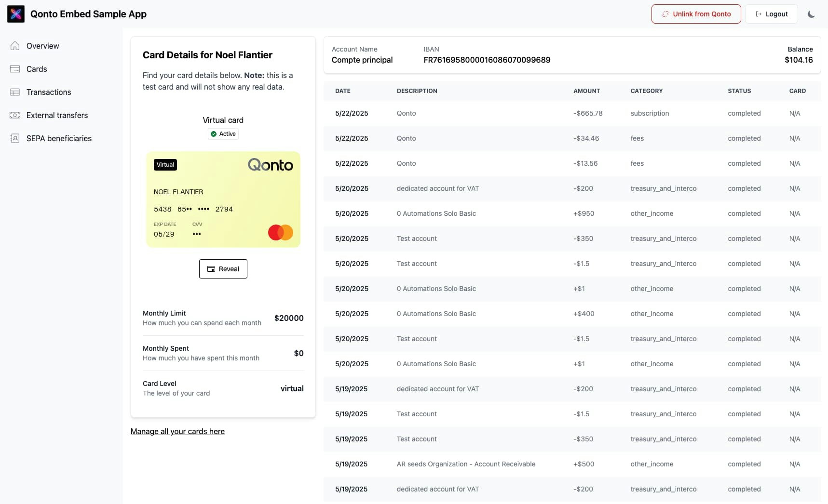This screenshot has height=504, width=828.
Task: Click the list icon beside Transactions
Action: coord(15,92)
